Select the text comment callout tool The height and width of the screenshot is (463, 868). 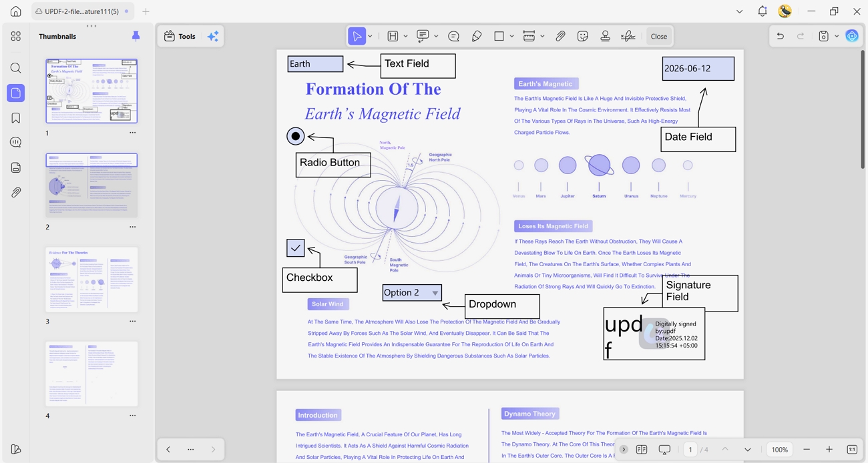point(423,36)
